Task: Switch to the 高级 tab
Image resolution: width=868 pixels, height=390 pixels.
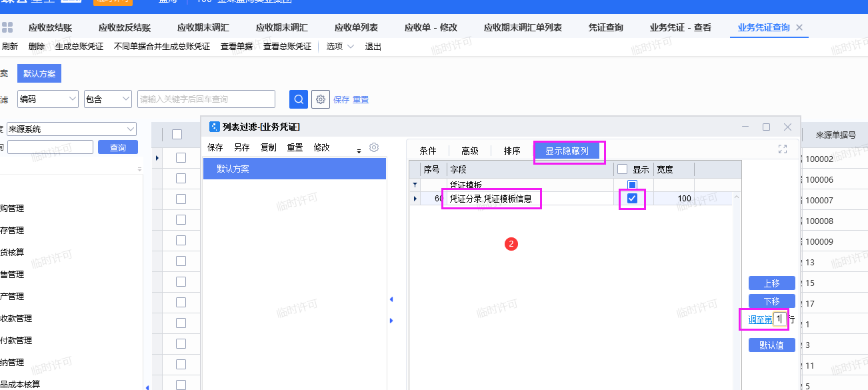Action: pos(470,151)
